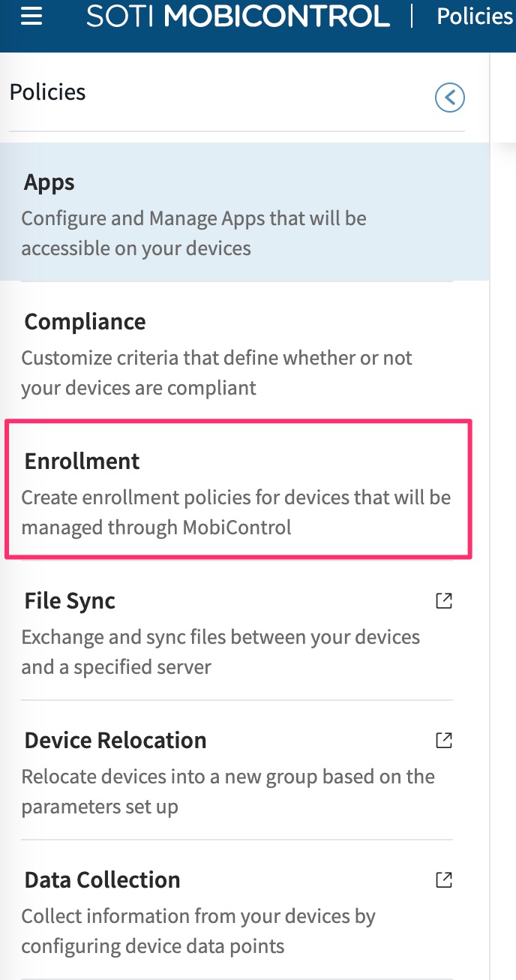Open the Compliance policy heading

[x=85, y=322]
